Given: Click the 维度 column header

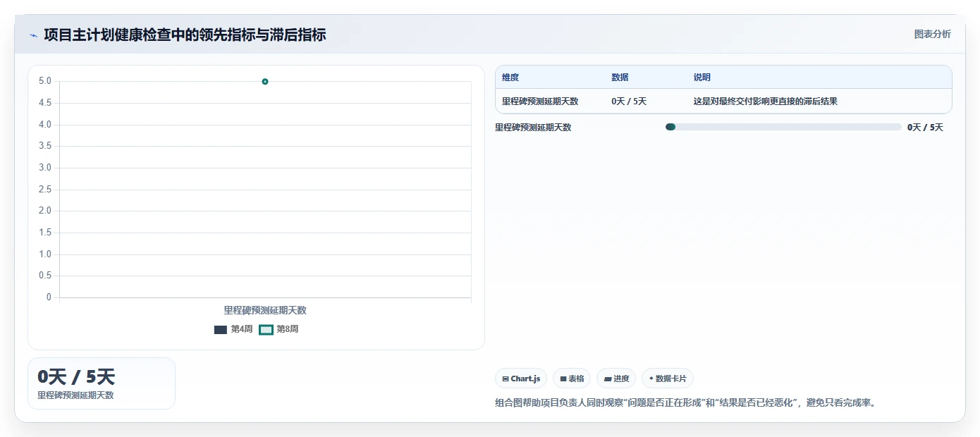Looking at the screenshot, I should coord(510,78).
